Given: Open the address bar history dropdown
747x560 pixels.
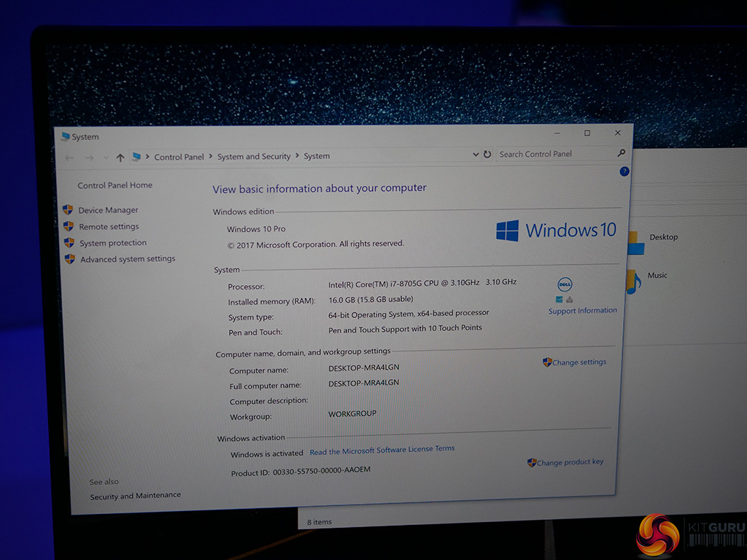Looking at the screenshot, I should tap(476, 155).
